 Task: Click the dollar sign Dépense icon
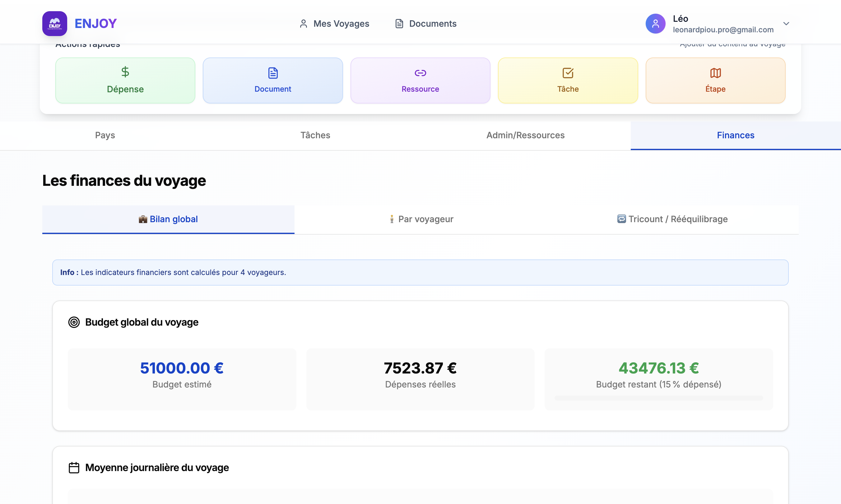[125, 72]
